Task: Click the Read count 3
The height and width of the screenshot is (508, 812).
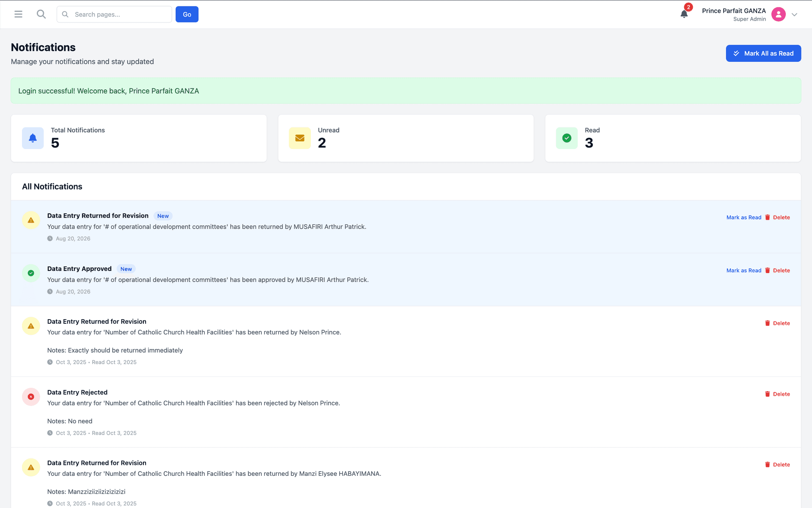Action: pos(589,143)
